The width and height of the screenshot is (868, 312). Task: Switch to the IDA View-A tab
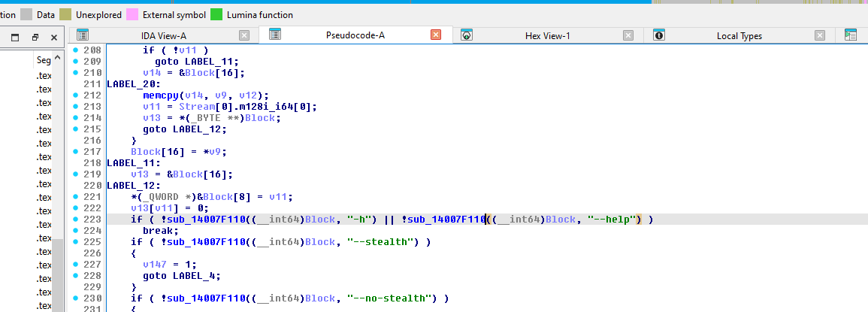pyautogui.click(x=164, y=35)
